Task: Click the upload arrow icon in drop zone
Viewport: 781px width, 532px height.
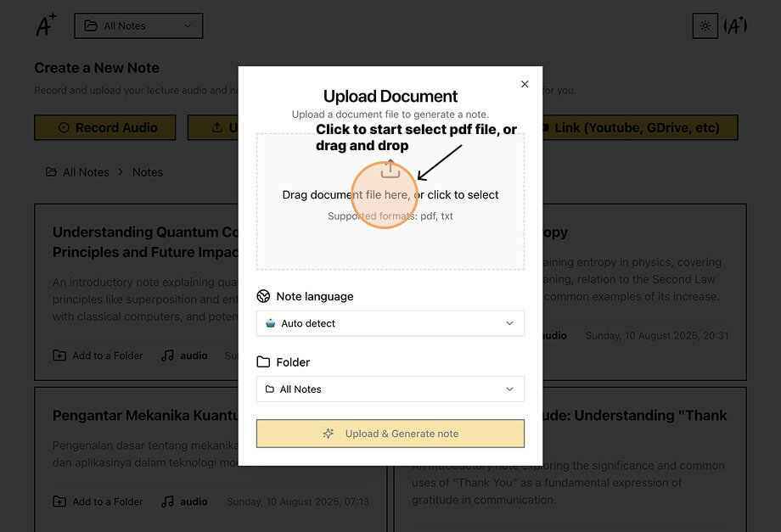Action: pyautogui.click(x=390, y=169)
